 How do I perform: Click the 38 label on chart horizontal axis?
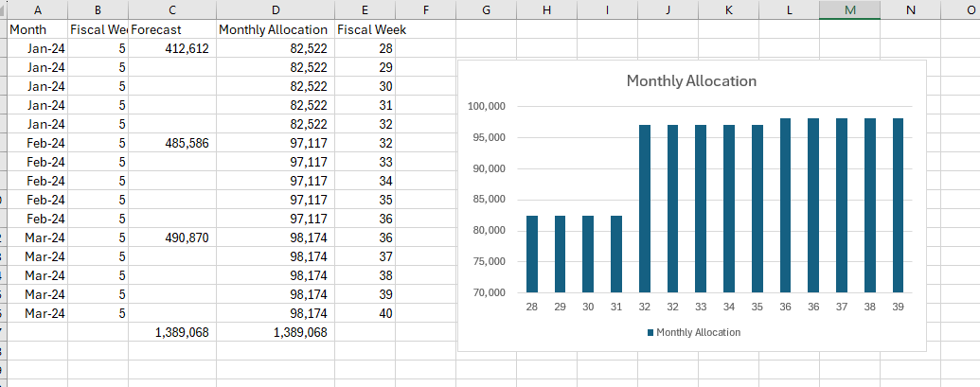coord(869,308)
